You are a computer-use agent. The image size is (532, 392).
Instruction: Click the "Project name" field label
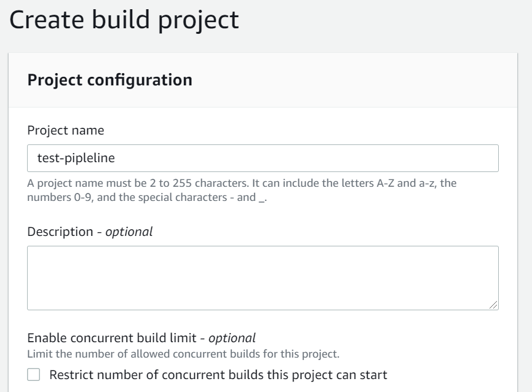66,130
